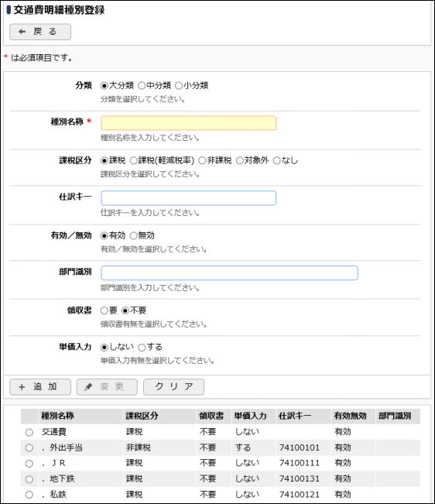Choose 非課税 tax category
Screen dimensions: 435x504
click(202, 160)
